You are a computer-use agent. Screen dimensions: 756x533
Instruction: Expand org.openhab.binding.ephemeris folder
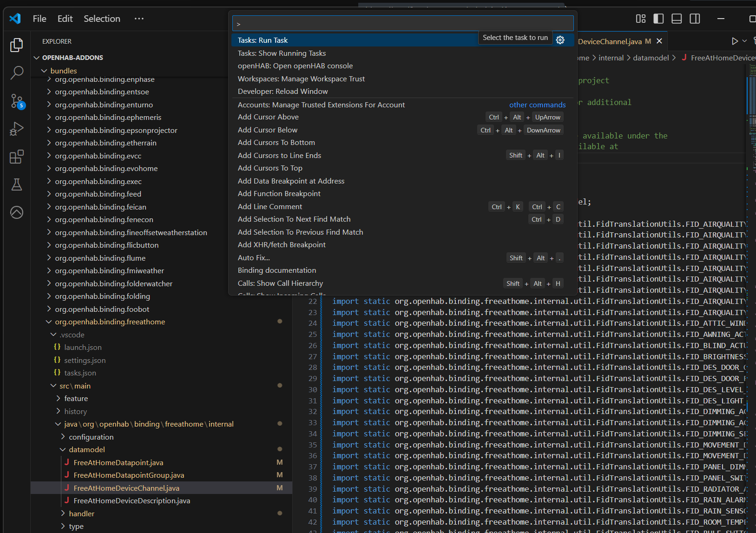pyautogui.click(x=108, y=117)
